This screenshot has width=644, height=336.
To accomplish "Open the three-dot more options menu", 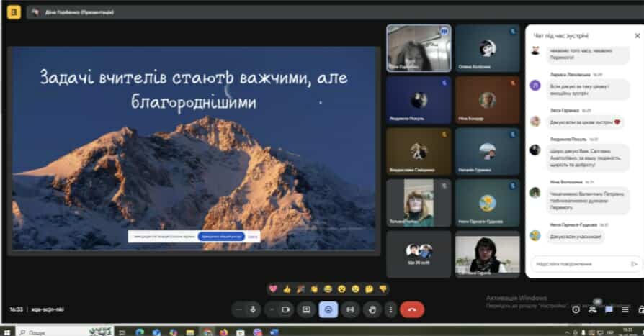I will tap(390, 309).
